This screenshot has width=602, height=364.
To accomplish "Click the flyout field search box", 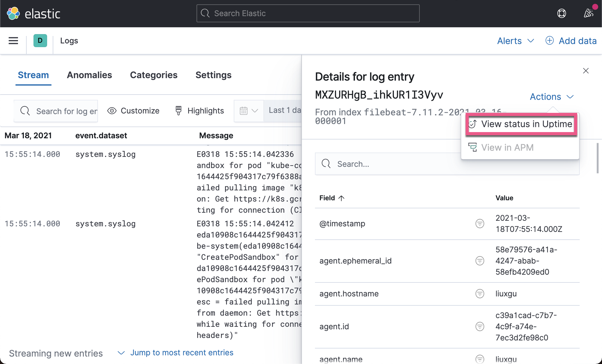I will (x=403, y=164).
